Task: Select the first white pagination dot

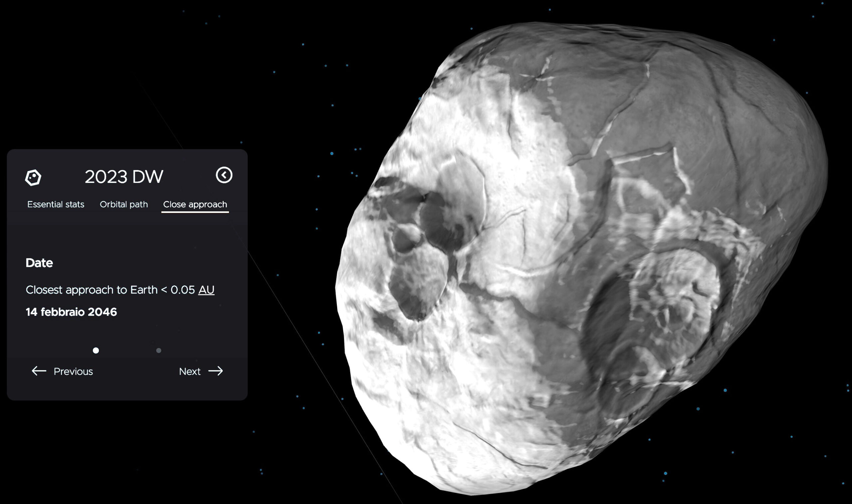Action: tap(96, 351)
